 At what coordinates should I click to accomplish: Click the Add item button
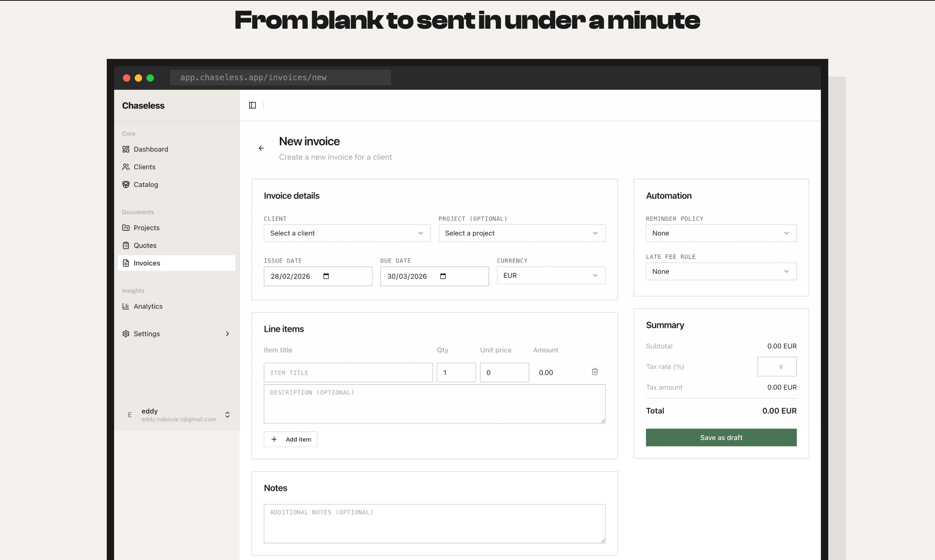pyautogui.click(x=290, y=439)
